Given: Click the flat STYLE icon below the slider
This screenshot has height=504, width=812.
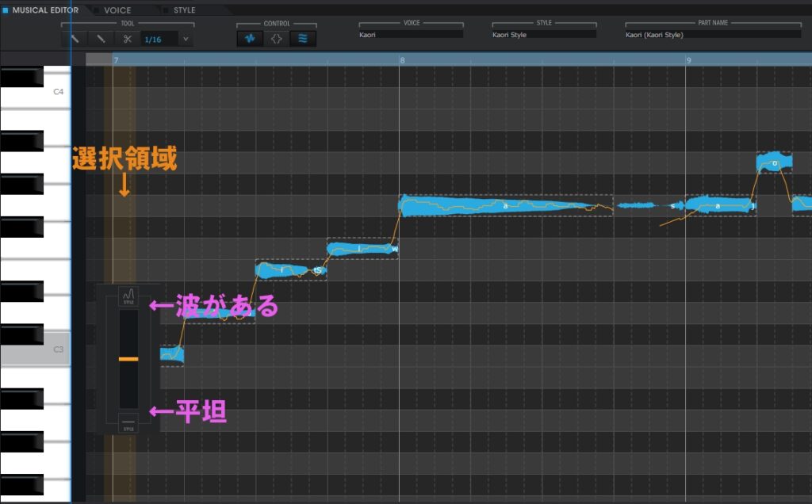Looking at the screenshot, I should (128, 422).
